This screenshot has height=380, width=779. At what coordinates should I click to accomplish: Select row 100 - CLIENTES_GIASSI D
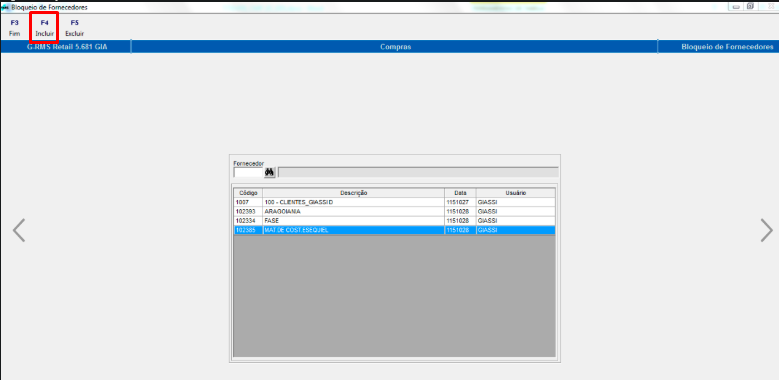353,202
